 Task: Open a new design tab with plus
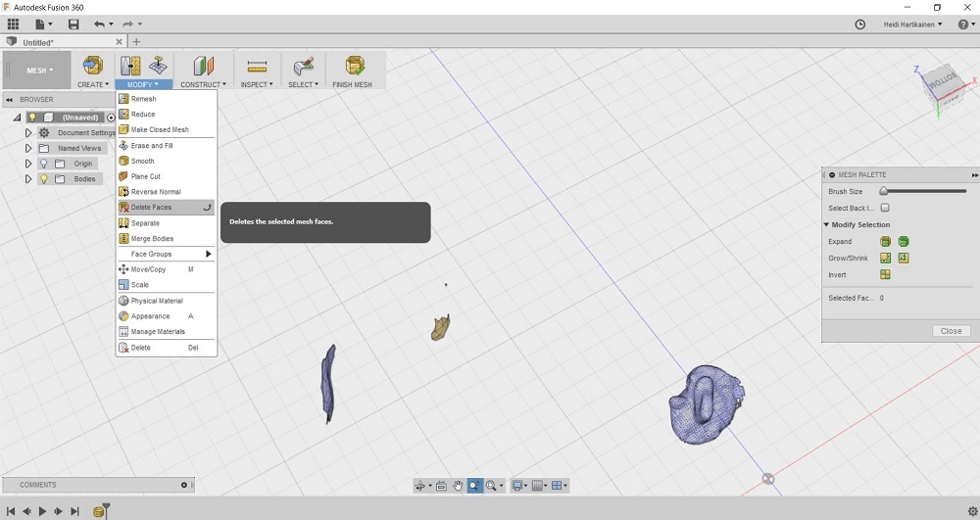(x=136, y=42)
